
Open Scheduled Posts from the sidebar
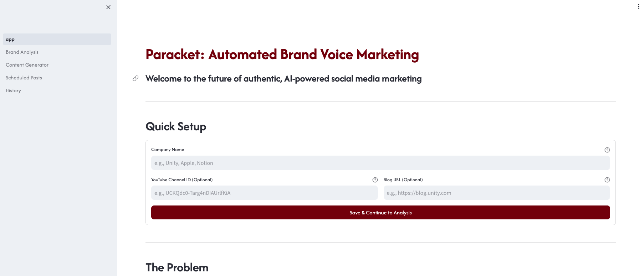click(24, 78)
